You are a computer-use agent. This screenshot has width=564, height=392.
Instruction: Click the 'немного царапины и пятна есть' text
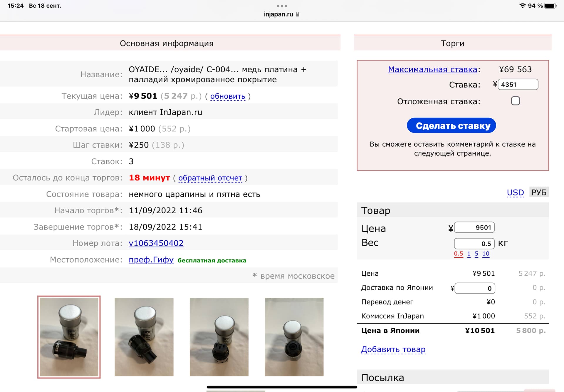coord(194,194)
